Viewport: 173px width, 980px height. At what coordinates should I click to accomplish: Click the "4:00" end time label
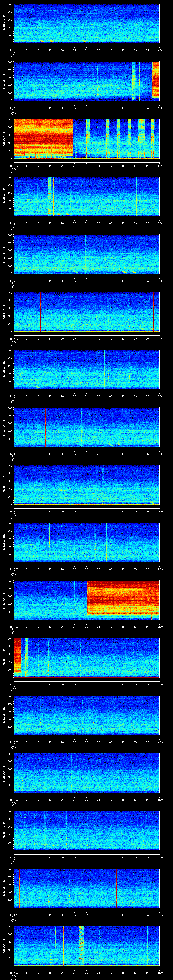pyautogui.click(x=160, y=166)
